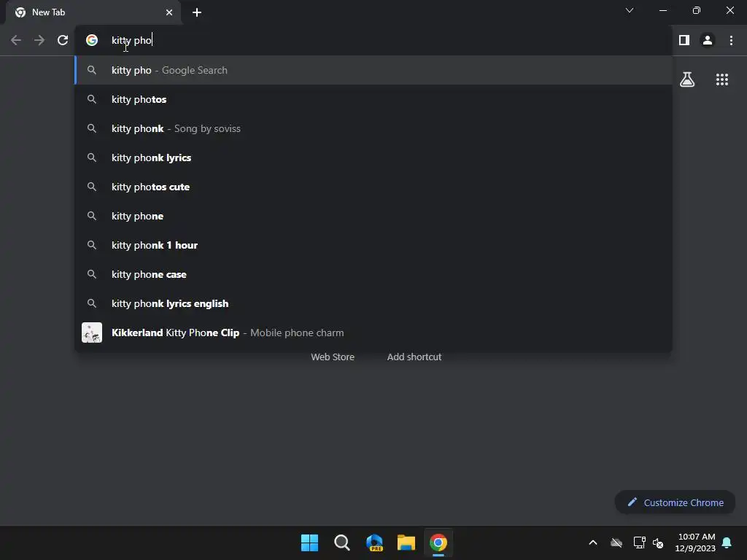The image size is (747, 560).
Task: Open Chrome three-dot menu
Action: (x=731, y=41)
